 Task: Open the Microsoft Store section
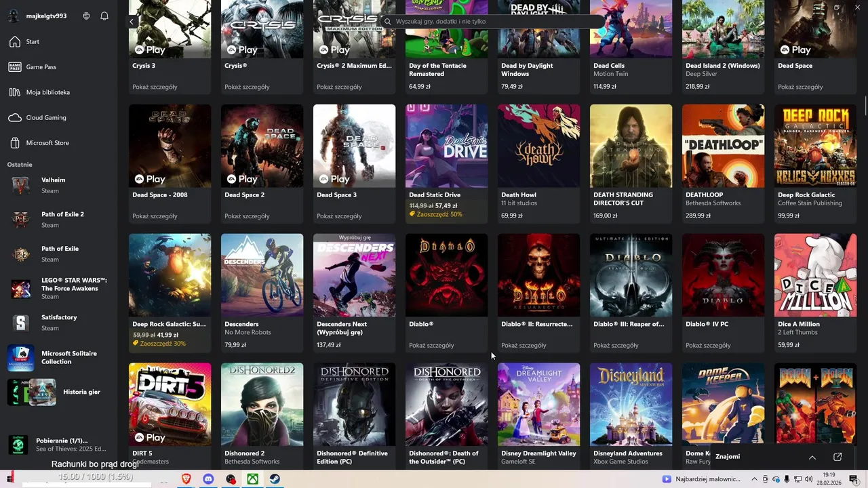(x=58, y=143)
